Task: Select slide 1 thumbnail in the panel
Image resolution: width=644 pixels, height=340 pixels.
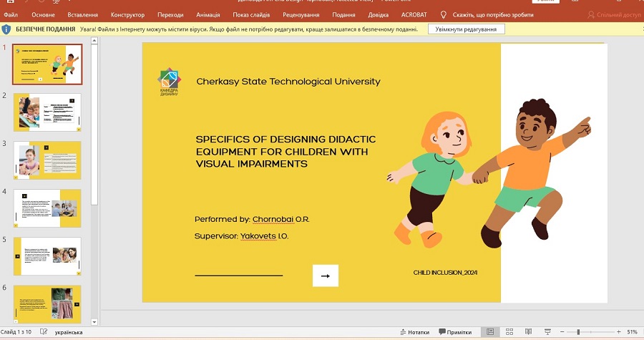Action: (x=47, y=64)
